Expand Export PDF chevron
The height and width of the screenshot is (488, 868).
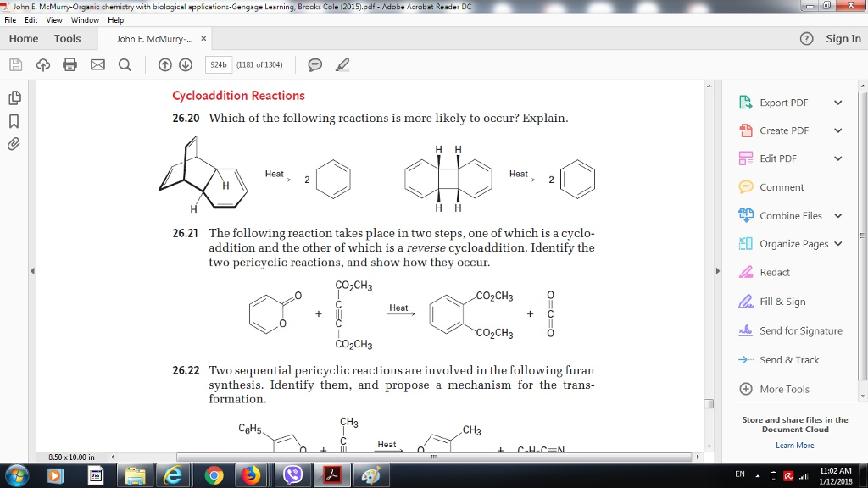tap(838, 103)
